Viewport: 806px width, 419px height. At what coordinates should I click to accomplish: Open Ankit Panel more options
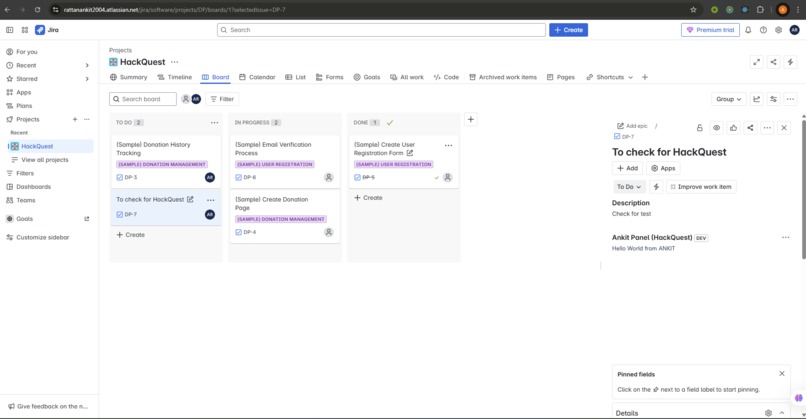pyautogui.click(x=785, y=238)
